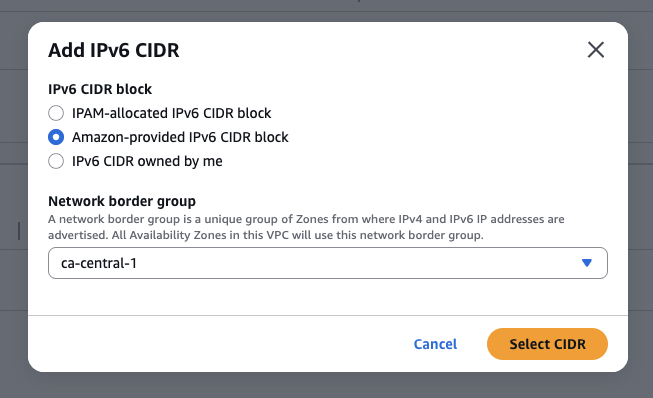This screenshot has height=398, width=653.
Task: Click the 'Network border group' field label
Action: tap(122, 201)
